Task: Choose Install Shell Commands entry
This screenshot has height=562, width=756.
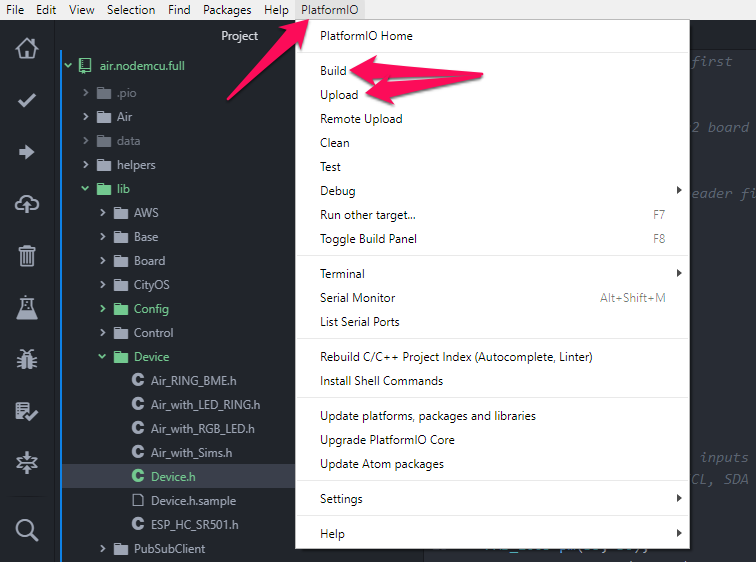Action: pyautogui.click(x=492, y=381)
